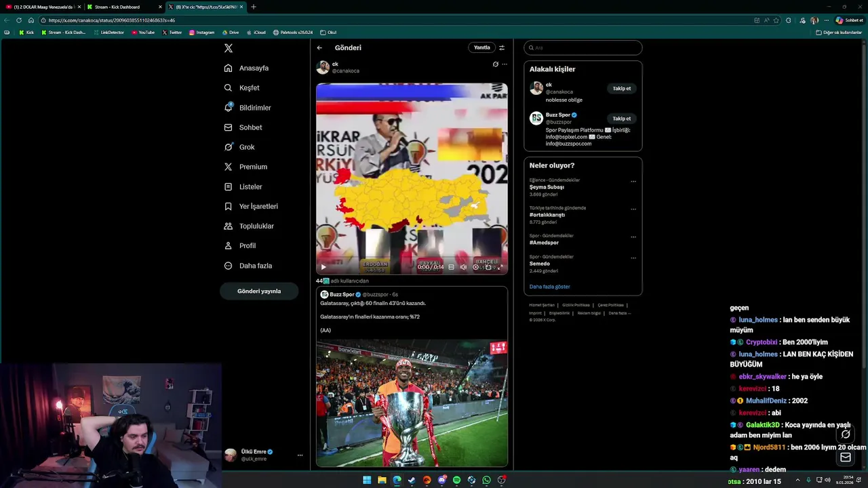Open Topluluklar communities
The width and height of the screenshot is (868, 488).
pyautogui.click(x=249, y=226)
